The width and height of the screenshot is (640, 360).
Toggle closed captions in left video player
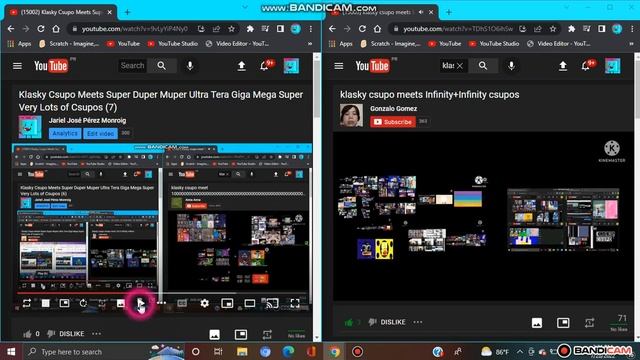182,303
